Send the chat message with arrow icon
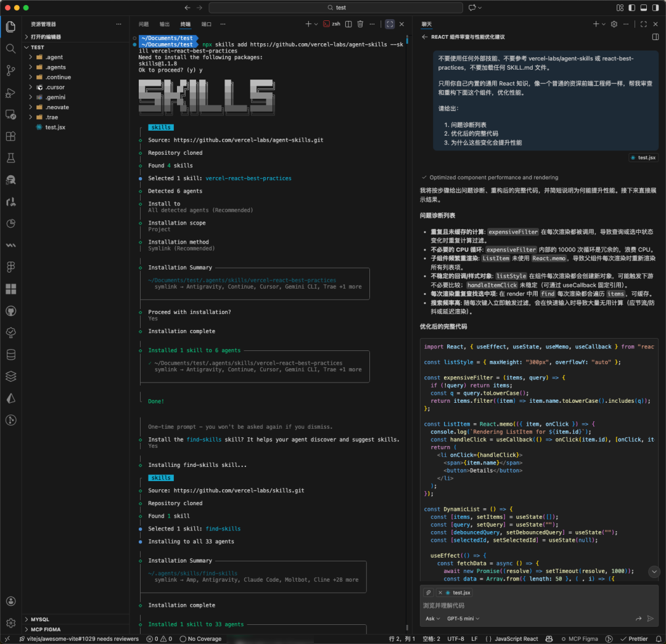Screen dimensions: 666x644 650,618
